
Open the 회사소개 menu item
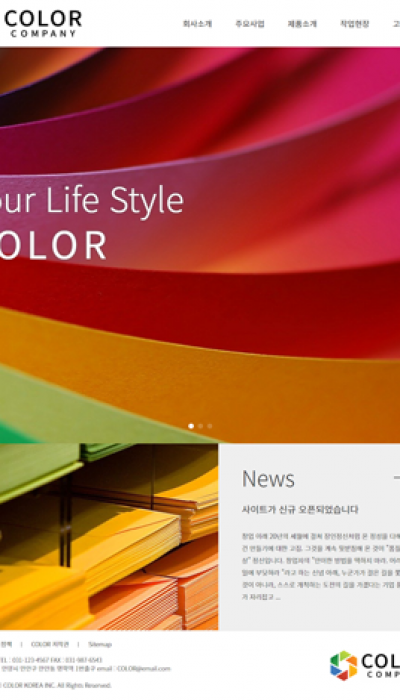coord(197,24)
